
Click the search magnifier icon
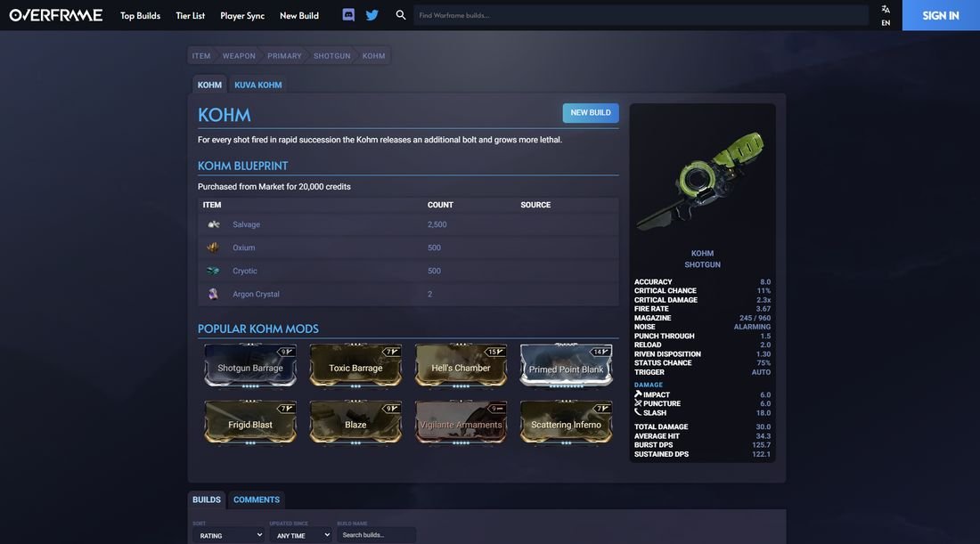click(401, 15)
